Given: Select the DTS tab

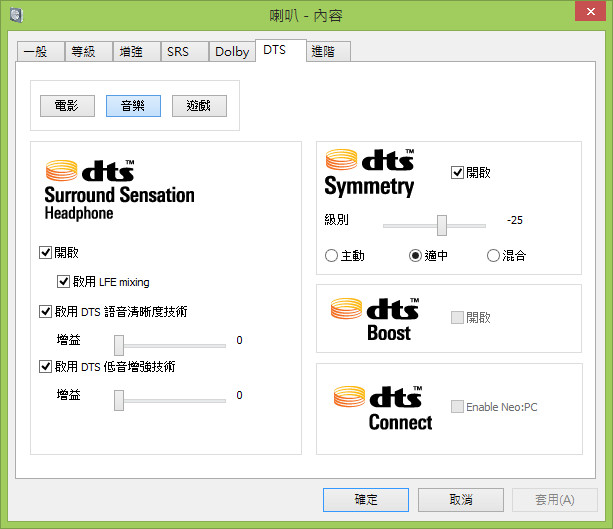Looking at the screenshot, I should pos(281,50).
